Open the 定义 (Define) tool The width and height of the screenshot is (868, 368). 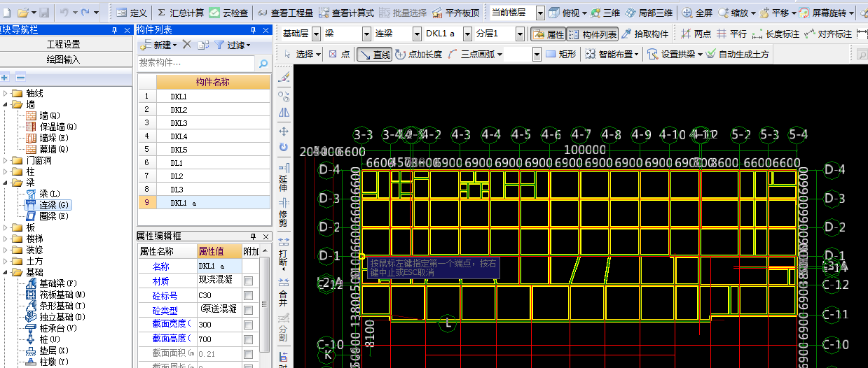[132, 13]
